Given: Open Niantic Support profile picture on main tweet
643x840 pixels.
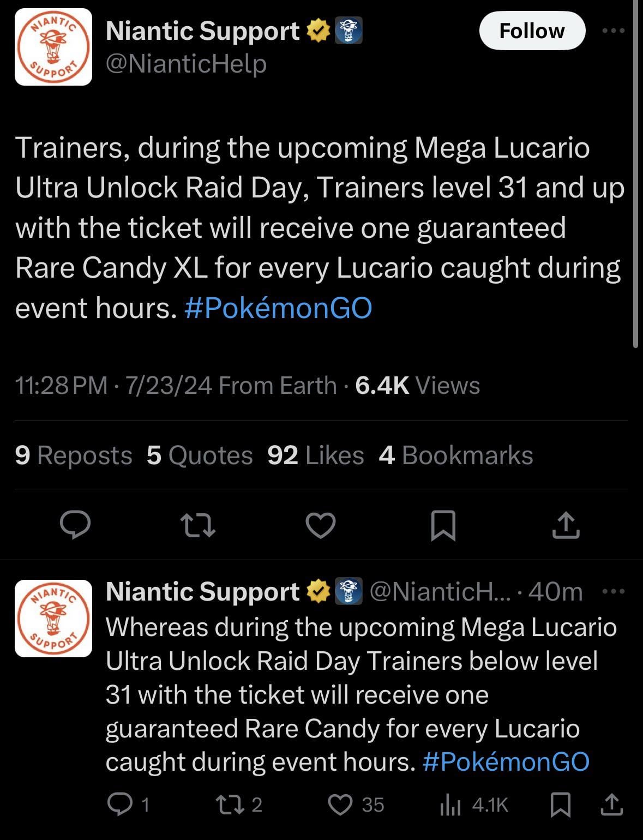Looking at the screenshot, I should tap(53, 47).
